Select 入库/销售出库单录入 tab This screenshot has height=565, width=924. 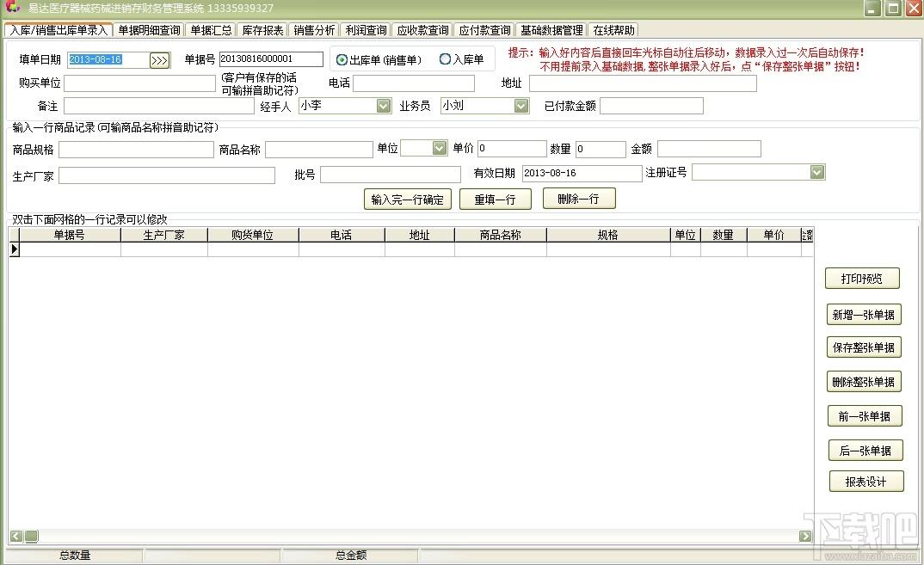tap(59, 30)
